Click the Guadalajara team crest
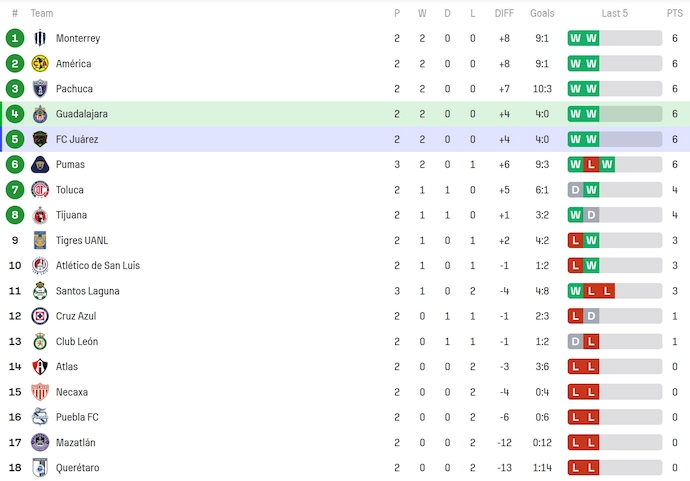690x481 pixels. click(40, 114)
